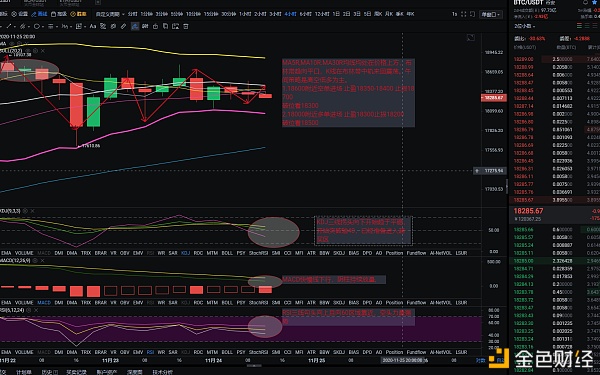Toggle the blue drawing-line tool button
Viewport: 600px width, 375px height.
[x=39, y=14]
